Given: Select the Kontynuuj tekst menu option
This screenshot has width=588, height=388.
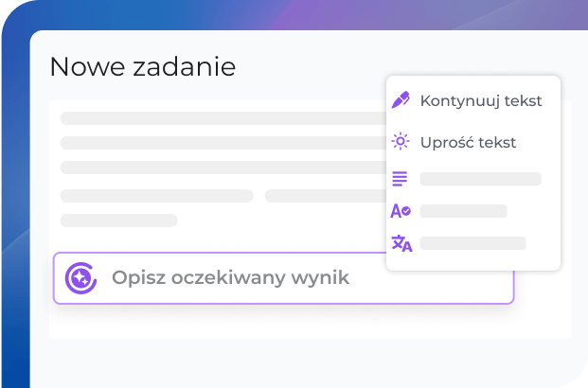Looking at the screenshot, I should tap(480, 101).
